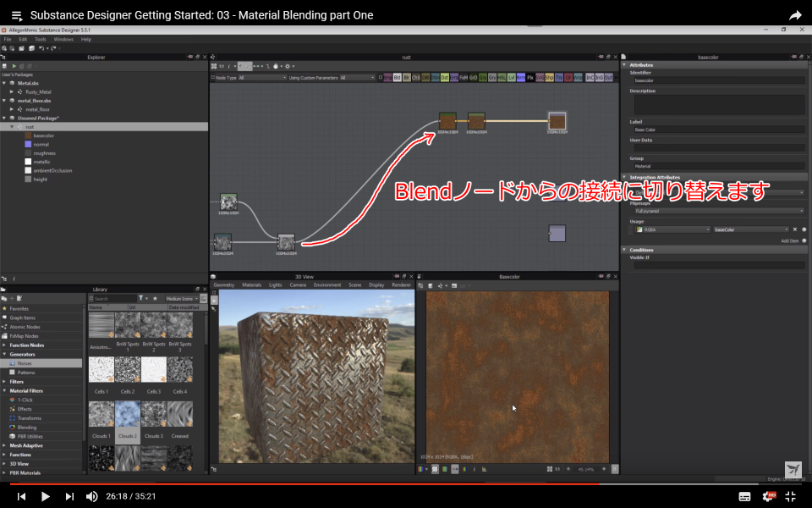
Task: Click the Label field Base Color
Action: tap(719, 130)
